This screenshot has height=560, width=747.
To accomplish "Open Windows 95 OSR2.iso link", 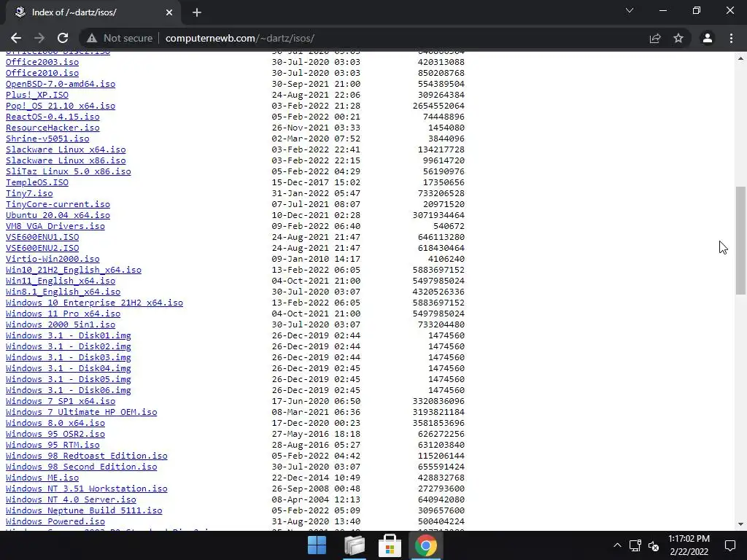I will tap(55, 435).
